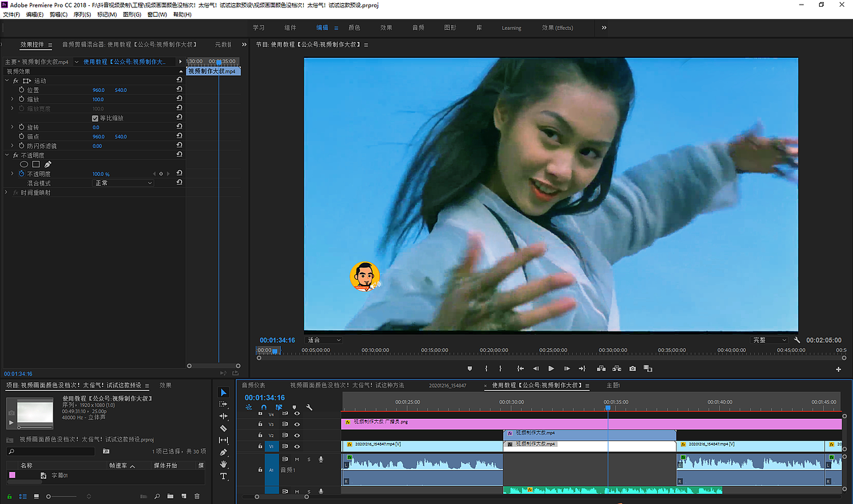Mute audio track A1

pos(297,459)
